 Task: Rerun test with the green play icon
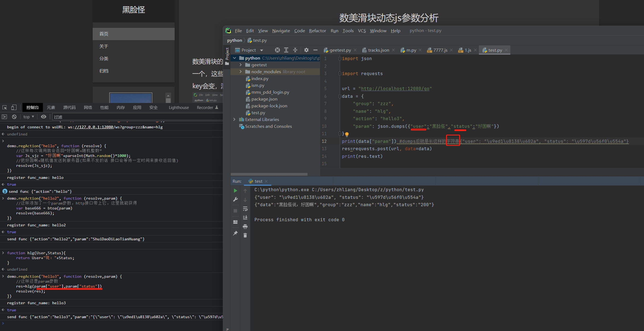[235, 191]
